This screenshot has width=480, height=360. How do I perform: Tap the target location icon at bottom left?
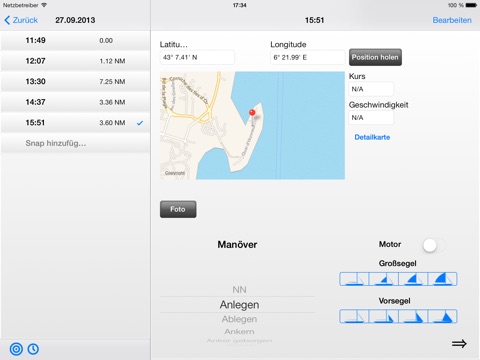pos(16,349)
